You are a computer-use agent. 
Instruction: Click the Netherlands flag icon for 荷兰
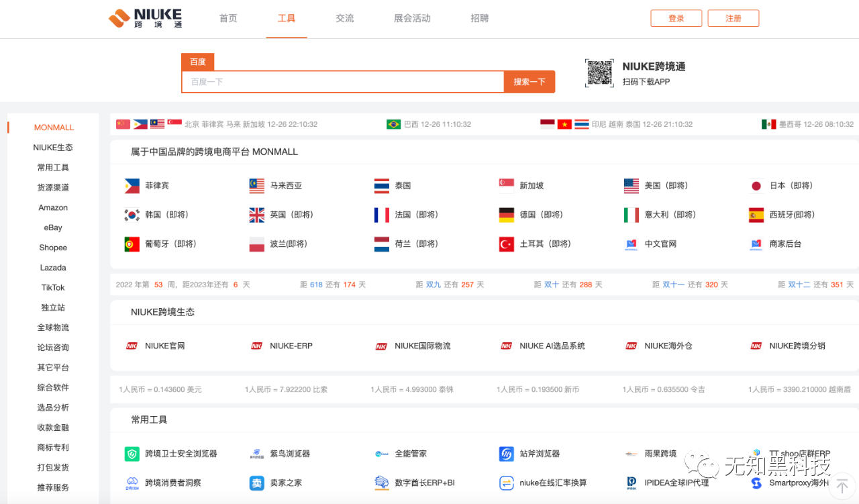(382, 244)
